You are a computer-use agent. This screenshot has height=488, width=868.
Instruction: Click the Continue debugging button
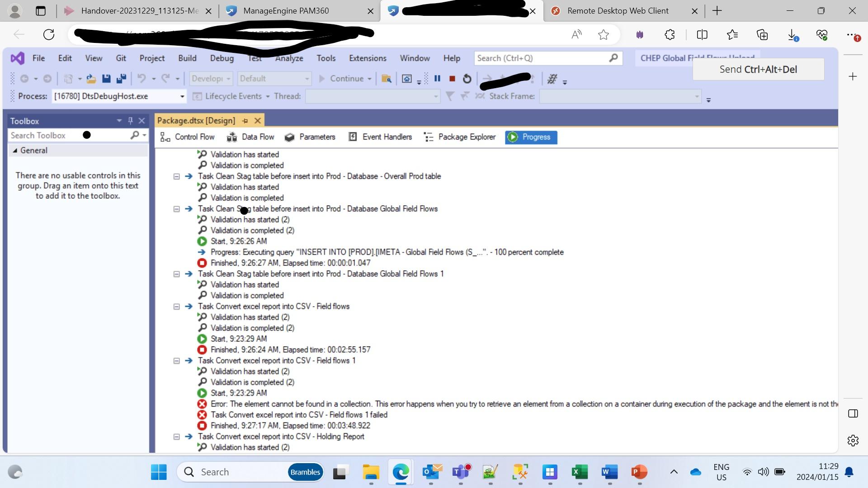click(x=341, y=79)
